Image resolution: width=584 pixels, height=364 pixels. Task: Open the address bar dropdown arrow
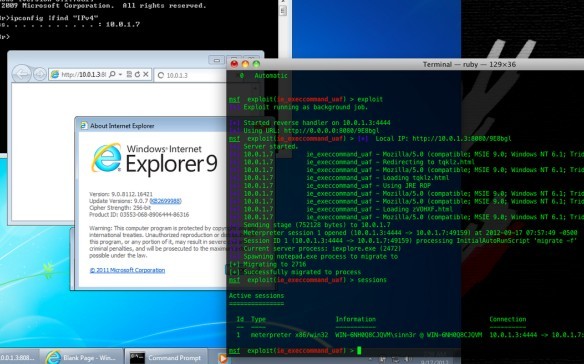120,75
